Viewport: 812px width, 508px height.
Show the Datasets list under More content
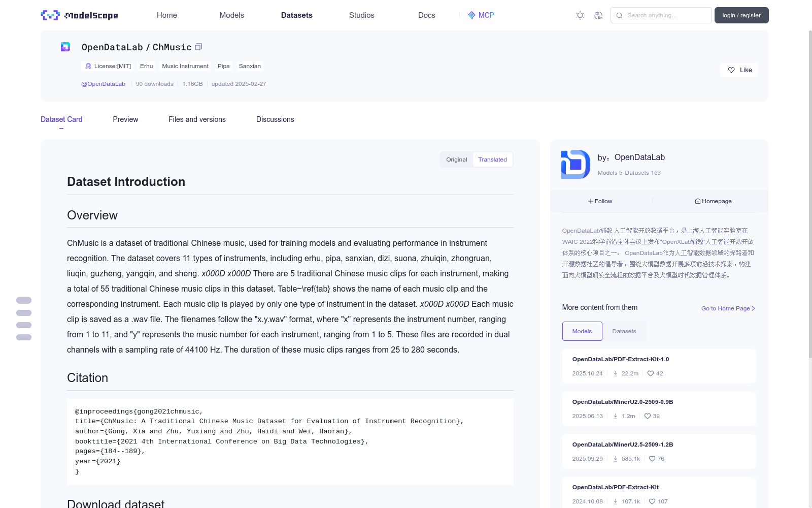(624, 331)
